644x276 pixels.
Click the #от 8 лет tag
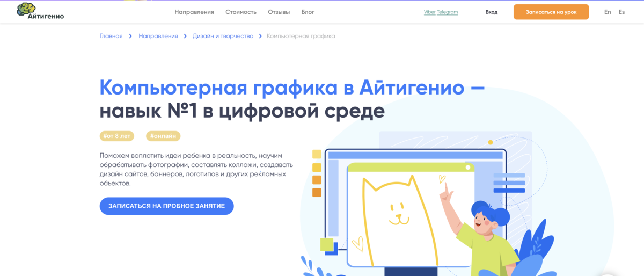116,136
